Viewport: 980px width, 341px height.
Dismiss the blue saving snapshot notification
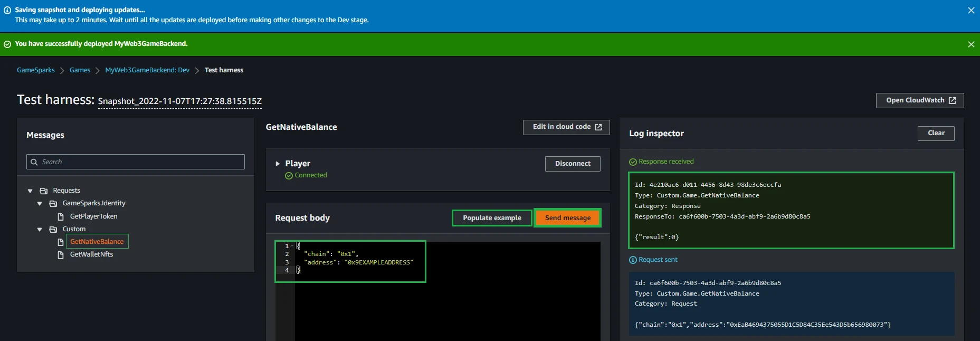(x=971, y=11)
